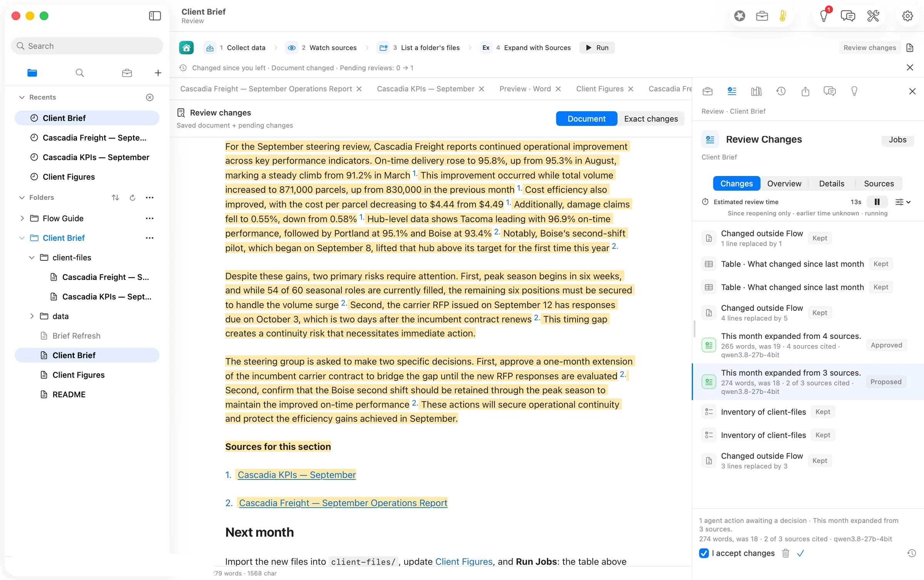Screen dimensions: 924x580
Task: Open the Cascadia KPIs — September source link
Action: tap(296, 475)
